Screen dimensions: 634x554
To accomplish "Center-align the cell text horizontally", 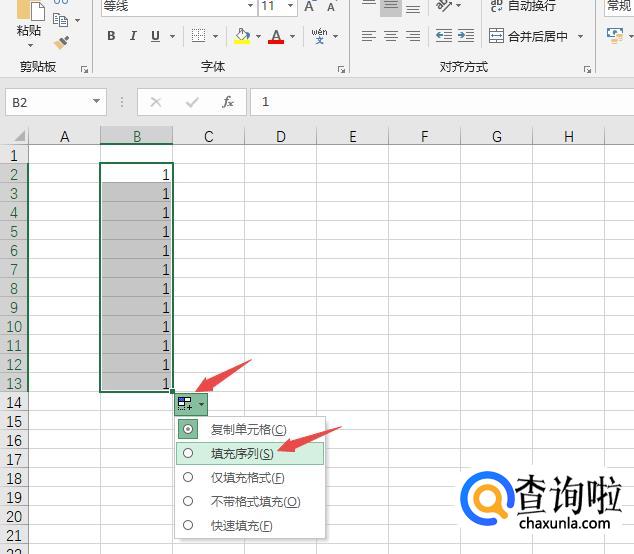I will [x=391, y=37].
